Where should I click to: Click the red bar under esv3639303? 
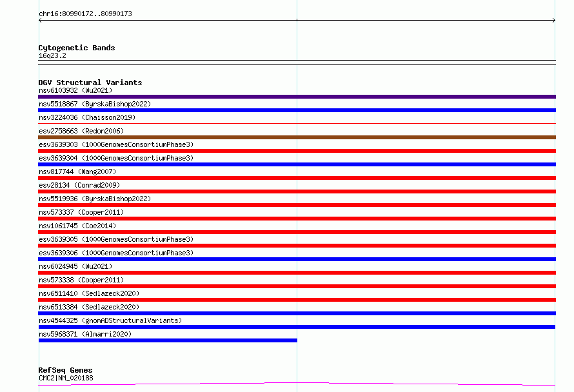(297, 151)
